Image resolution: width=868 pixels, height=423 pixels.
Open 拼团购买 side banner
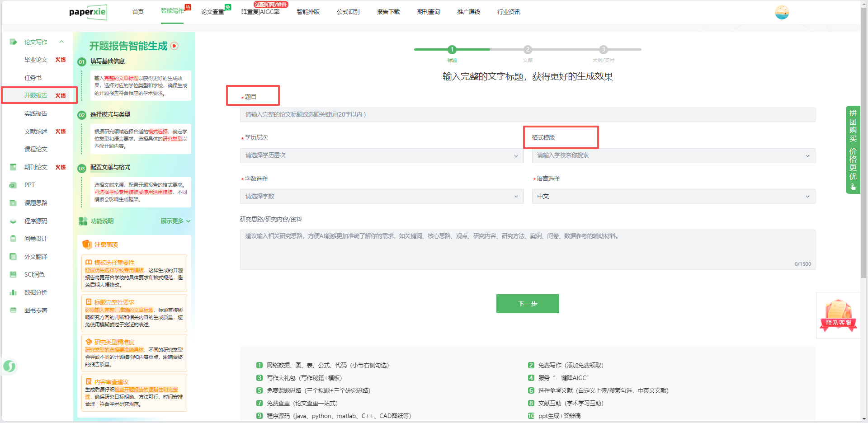pyautogui.click(x=853, y=149)
